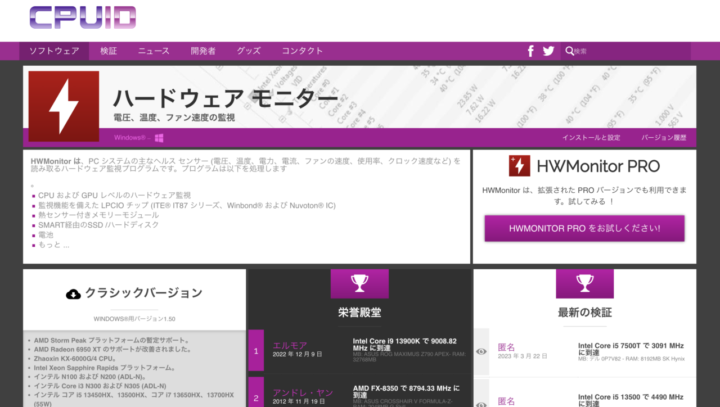Click インテル N100 および N200 changelog line
720x407 pixels.
(x=90, y=377)
